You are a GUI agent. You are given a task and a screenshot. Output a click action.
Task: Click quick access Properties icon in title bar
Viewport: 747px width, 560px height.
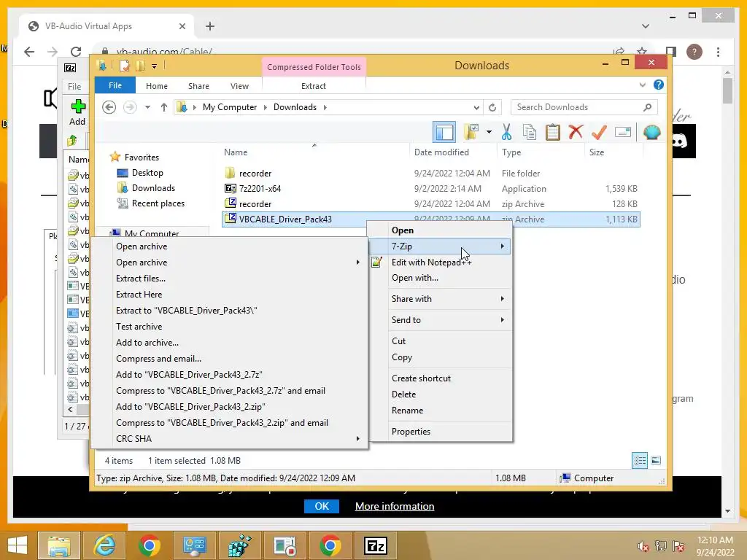pos(124,66)
